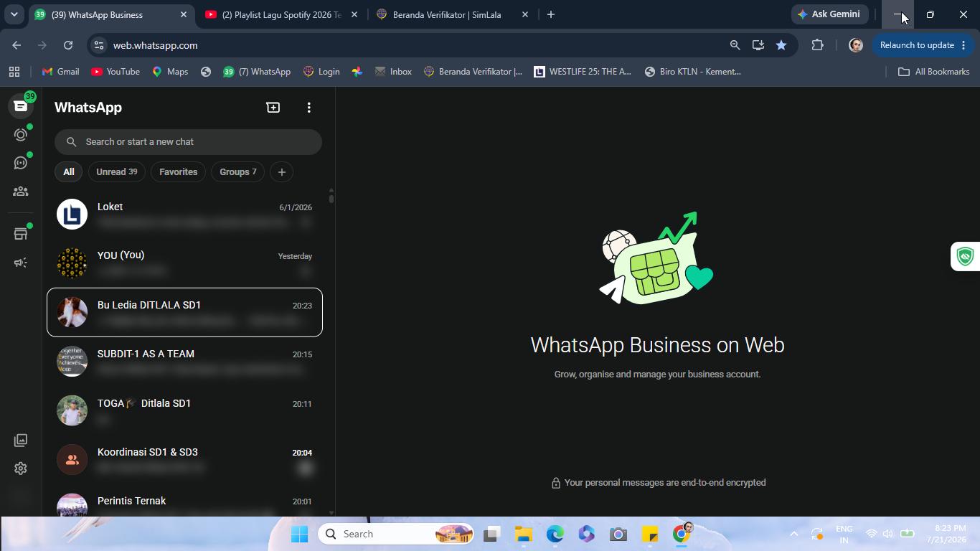Open the Communities icon in WhatsApp sidebar
Screen dimensions: 980x551
tap(21, 192)
